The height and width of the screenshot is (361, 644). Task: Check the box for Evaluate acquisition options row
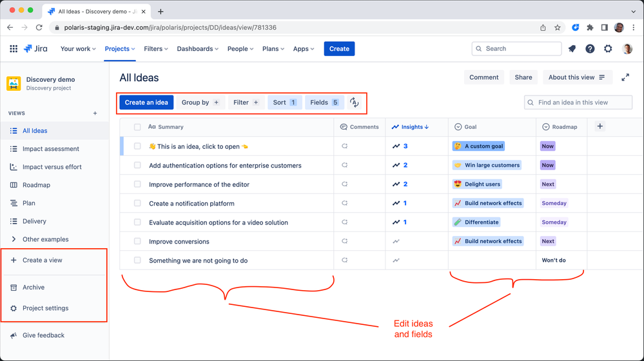(x=137, y=222)
